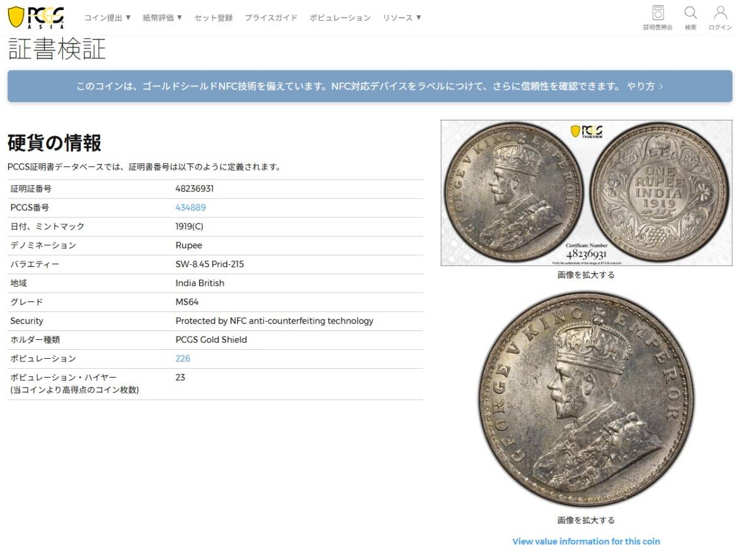Open the large obverse coin image
The image size is (756, 551).
[x=586, y=400]
